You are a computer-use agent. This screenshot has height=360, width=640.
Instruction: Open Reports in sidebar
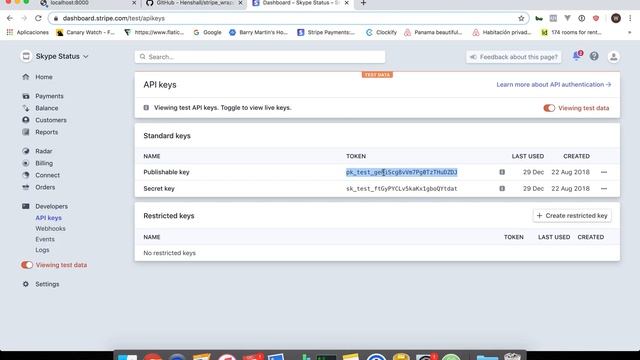47,132
